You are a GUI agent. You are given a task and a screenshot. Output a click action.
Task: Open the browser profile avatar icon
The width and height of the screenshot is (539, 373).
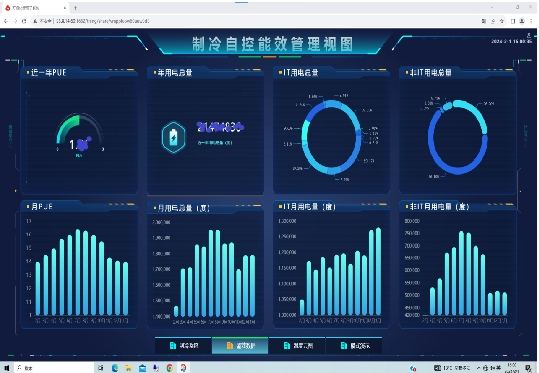(x=522, y=21)
